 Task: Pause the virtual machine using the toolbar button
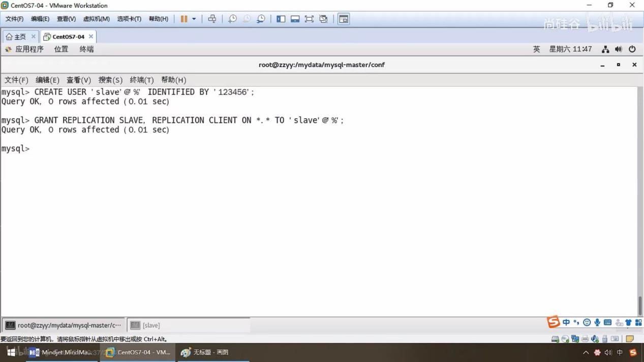[184, 19]
